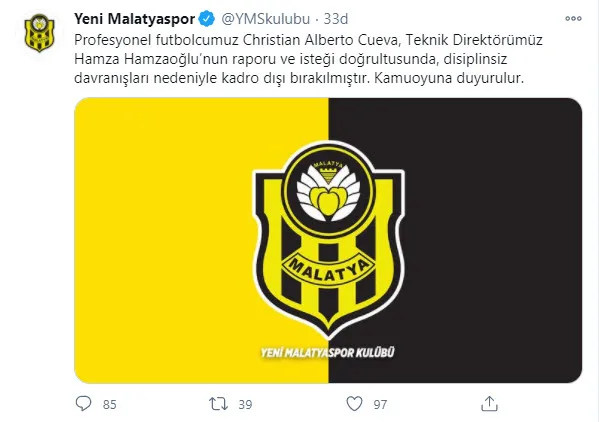
Task: Click the blue verified badge checkmark
Action: click(x=207, y=19)
